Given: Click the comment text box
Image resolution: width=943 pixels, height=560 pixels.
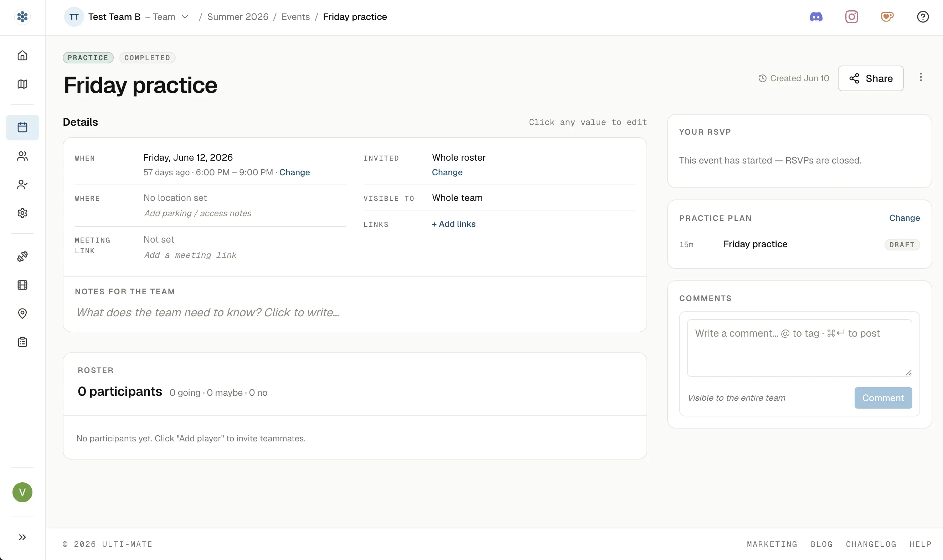Looking at the screenshot, I should point(799,348).
